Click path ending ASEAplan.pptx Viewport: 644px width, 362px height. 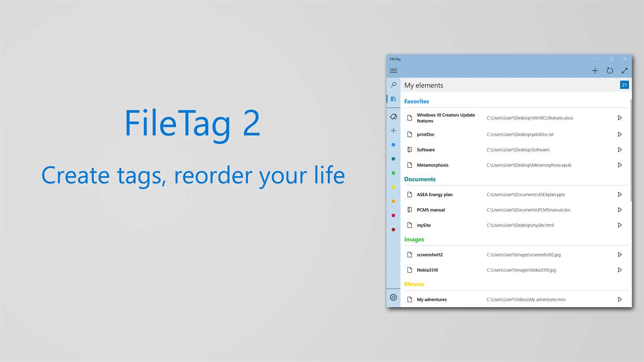(526, 195)
